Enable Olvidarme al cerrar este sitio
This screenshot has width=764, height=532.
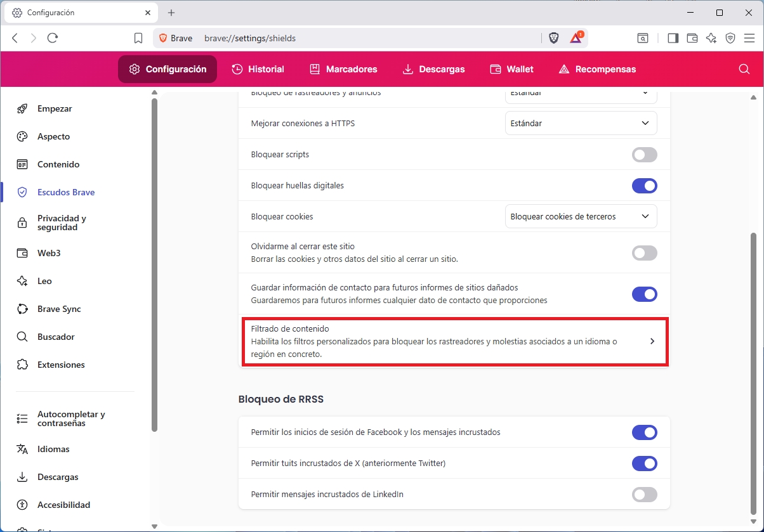click(x=644, y=252)
